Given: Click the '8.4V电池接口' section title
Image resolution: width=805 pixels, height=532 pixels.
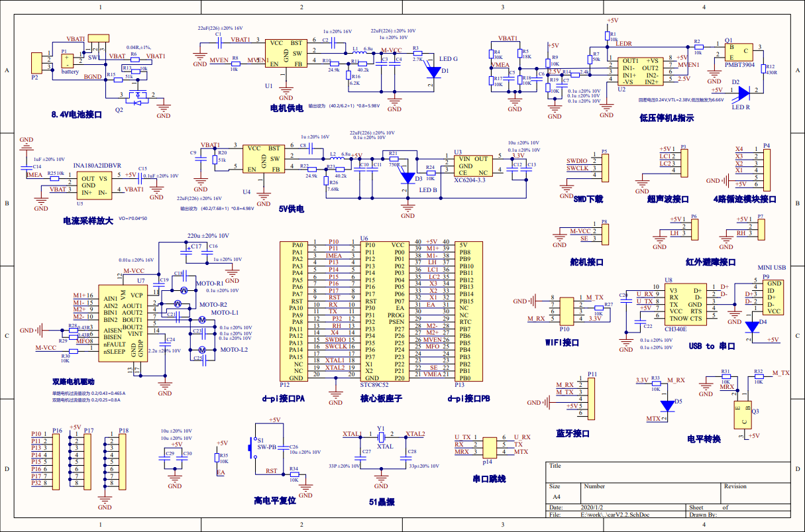Looking at the screenshot, I should [x=78, y=115].
